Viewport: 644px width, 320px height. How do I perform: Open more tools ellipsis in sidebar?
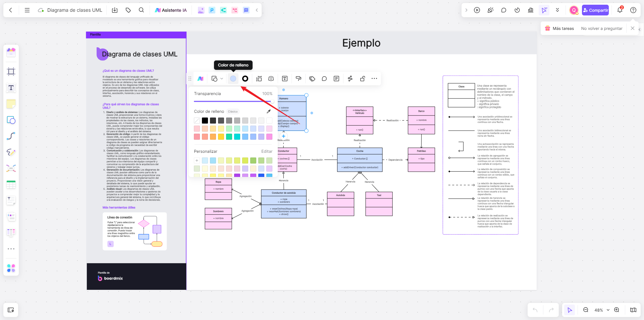coord(11,249)
